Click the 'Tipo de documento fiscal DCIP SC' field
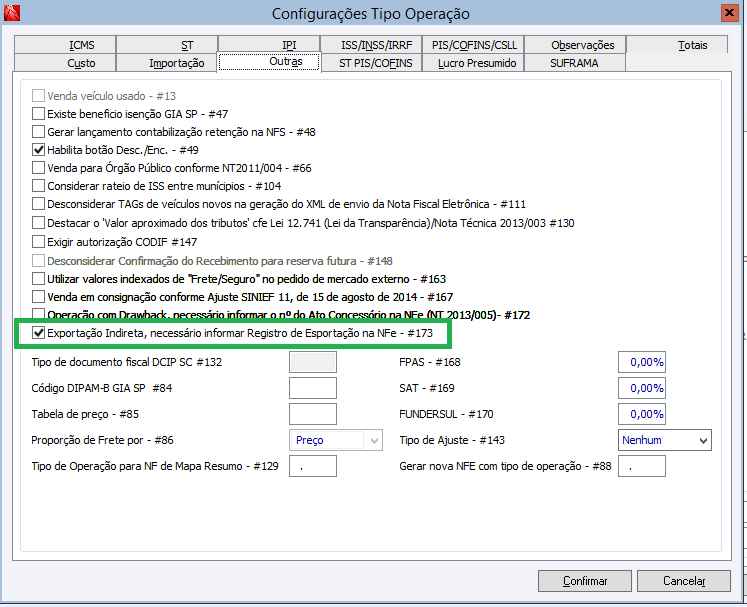The image size is (747, 607). pyautogui.click(x=313, y=362)
